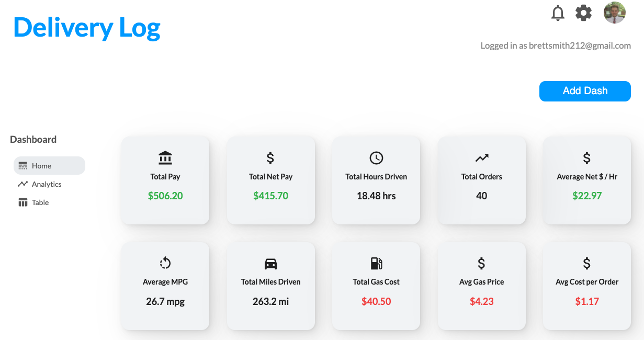Viewport: 644px width, 340px height.
Task: Click the dollar icon on Avg Cost per Order
Action: click(x=587, y=263)
